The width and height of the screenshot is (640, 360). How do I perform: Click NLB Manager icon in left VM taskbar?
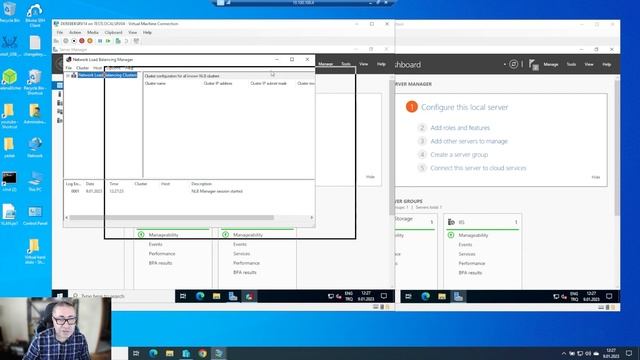(x=249, y=296)
